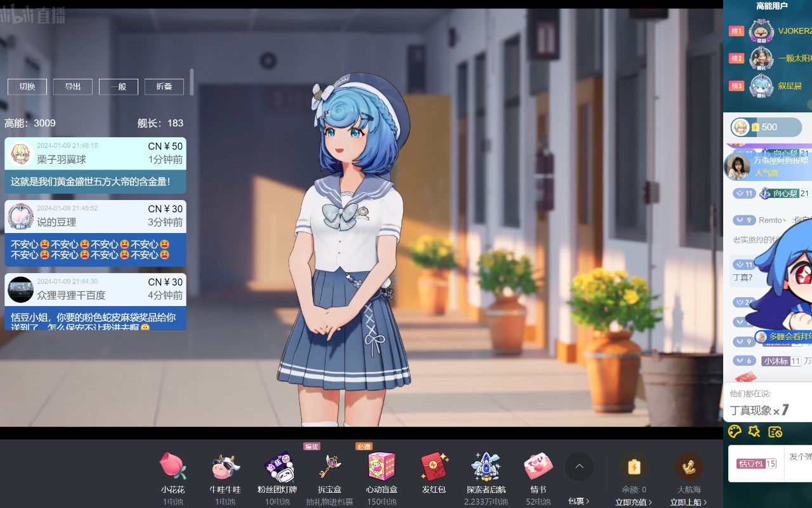Click the star badge icon above chat input
Viewport: 812px width, 508px height.
coord(754,432)
